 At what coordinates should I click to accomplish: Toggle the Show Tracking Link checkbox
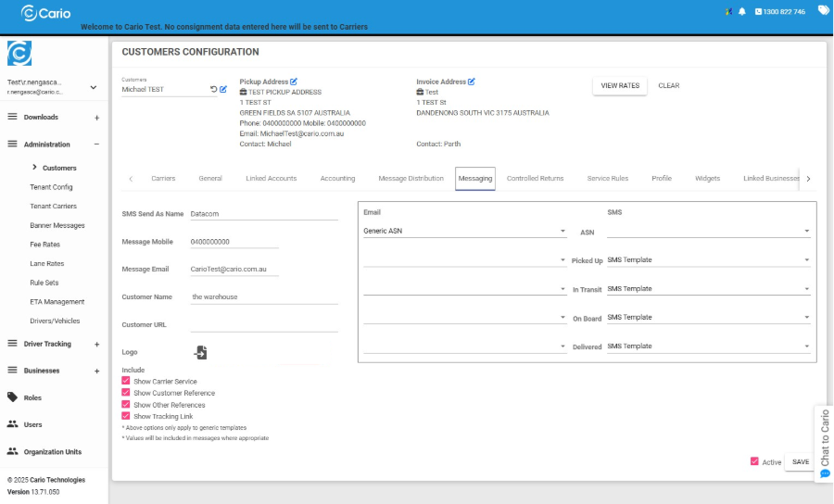coord(126,416)
